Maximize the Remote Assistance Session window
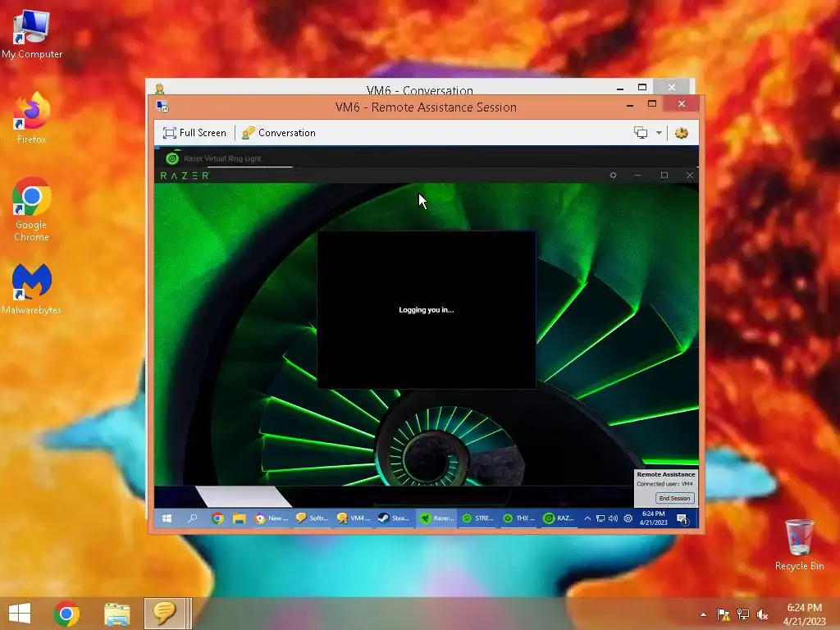840x630 pixels. point(652,104)
